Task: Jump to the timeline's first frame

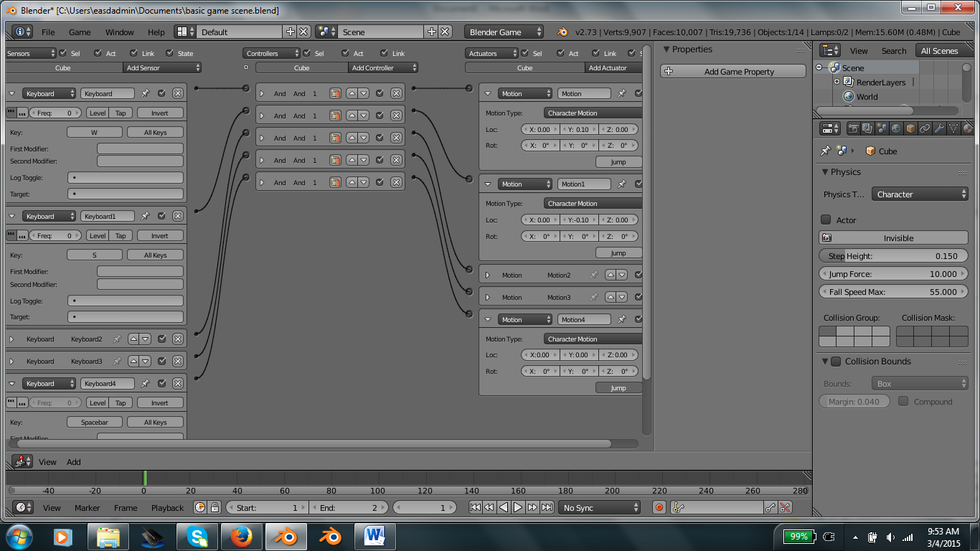Action: [475, 507]
